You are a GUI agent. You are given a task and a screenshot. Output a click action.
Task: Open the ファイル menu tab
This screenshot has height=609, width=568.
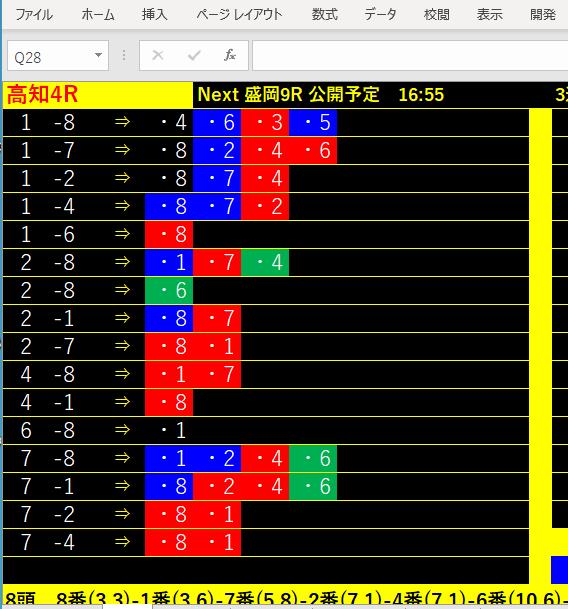tap(34, 15)
